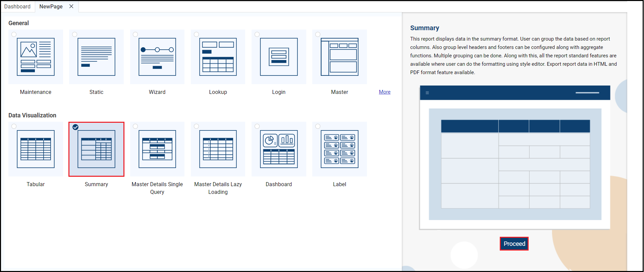Screen dimensions: 644x272
Task: Toggle the Maintenance radio button
Action: (14, 34)
